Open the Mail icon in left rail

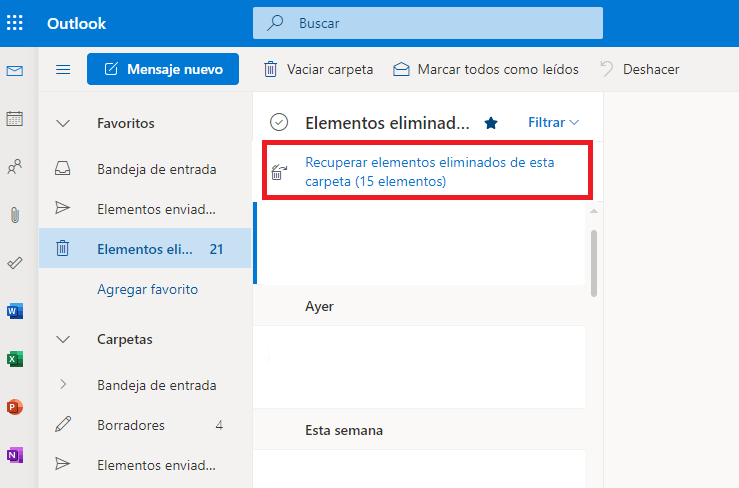click(15, 71)
